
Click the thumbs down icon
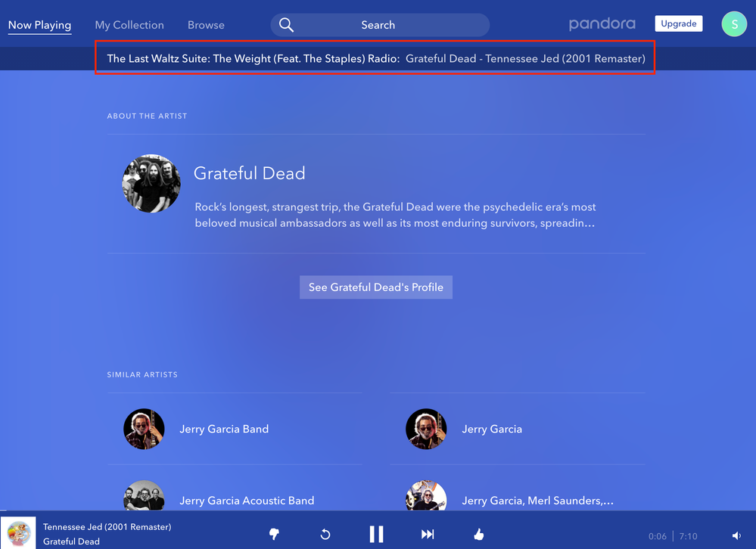[x=274, y=535]
